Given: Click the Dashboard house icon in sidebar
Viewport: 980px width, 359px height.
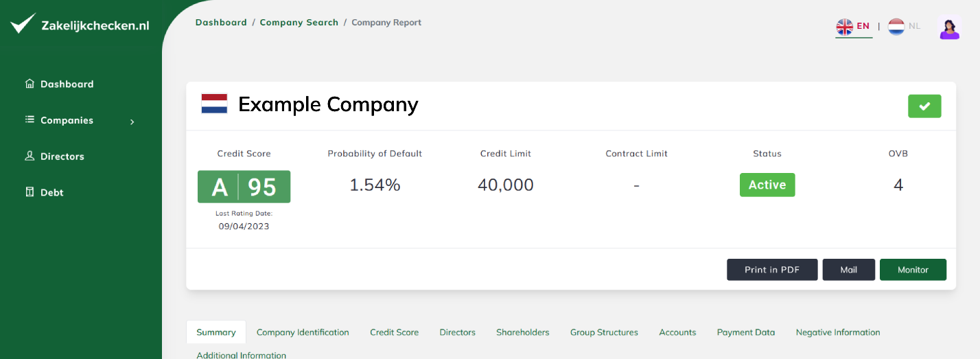Looking at the screenshot, I should pos(30,84).
